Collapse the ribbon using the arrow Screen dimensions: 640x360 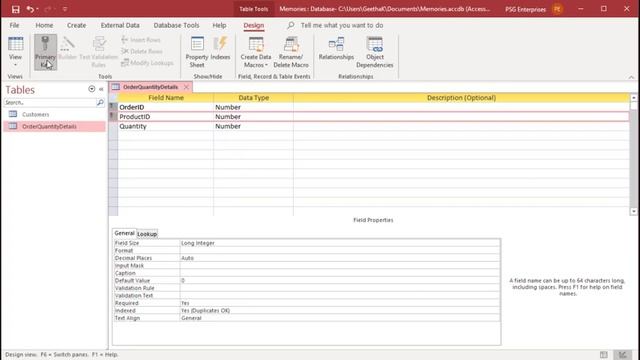click(x=631, y=77)
